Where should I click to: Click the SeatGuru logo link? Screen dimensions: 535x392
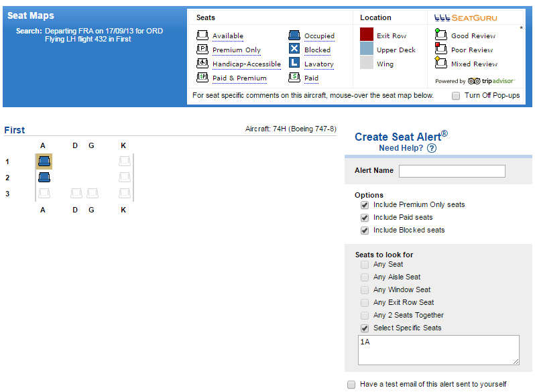coord(475,17)
